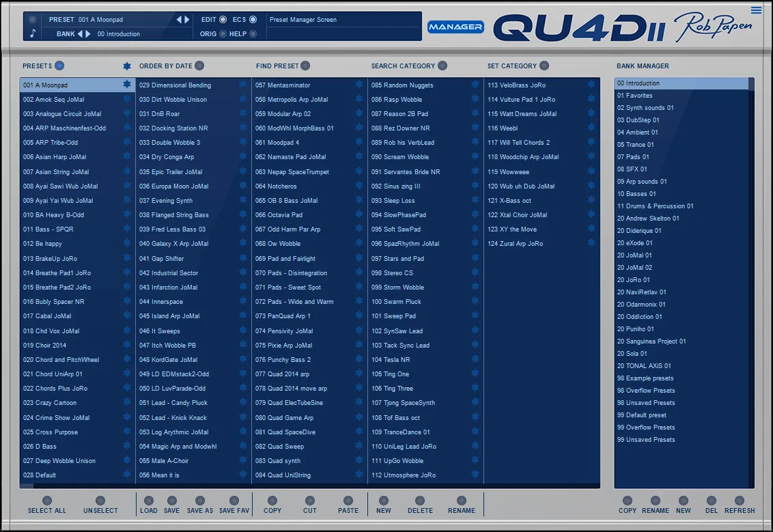Favorite star for 047 Itch Wobble PB

[x=242, y=344]
